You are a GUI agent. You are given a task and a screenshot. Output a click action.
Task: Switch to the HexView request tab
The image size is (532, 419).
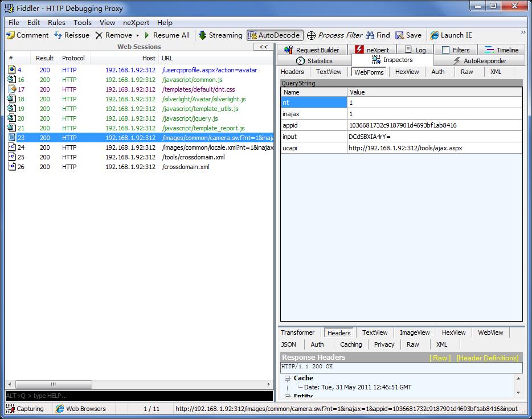[x=407, y=72]
